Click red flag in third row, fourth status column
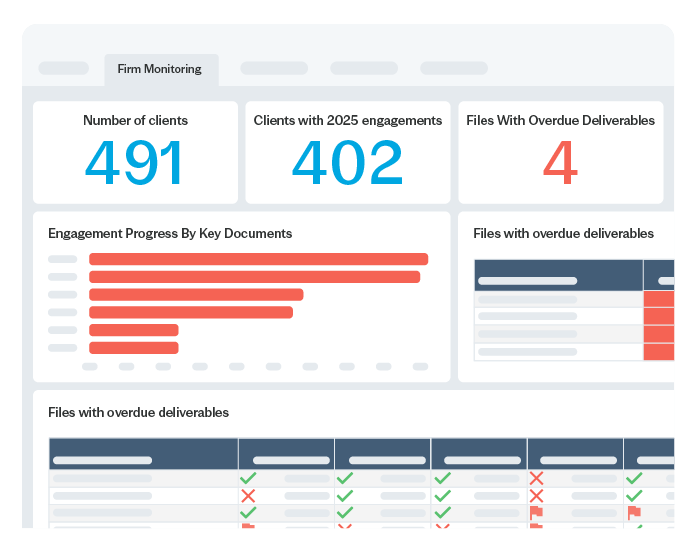The height and width of the screenshot is (534, 697). pyautogui.click(x=536, y=512)
